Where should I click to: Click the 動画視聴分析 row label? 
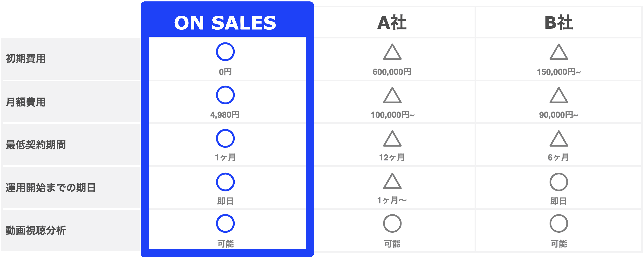click(36, 231)
